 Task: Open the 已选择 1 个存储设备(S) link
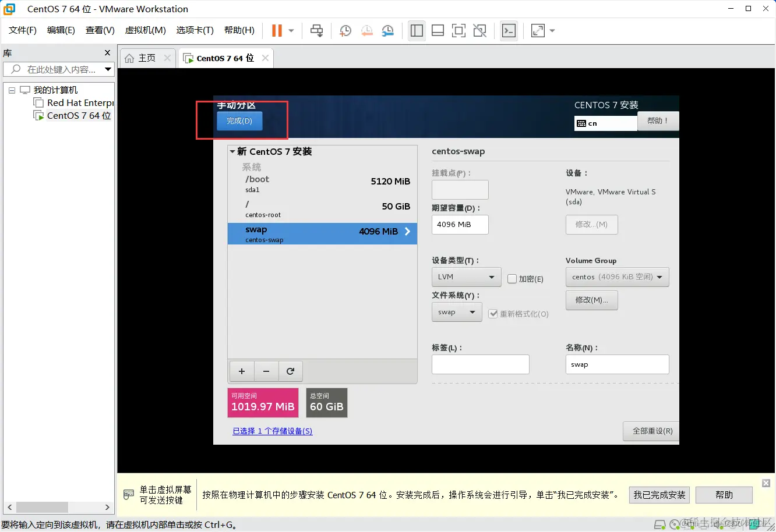pyautogui.click(x=273, y=431)
